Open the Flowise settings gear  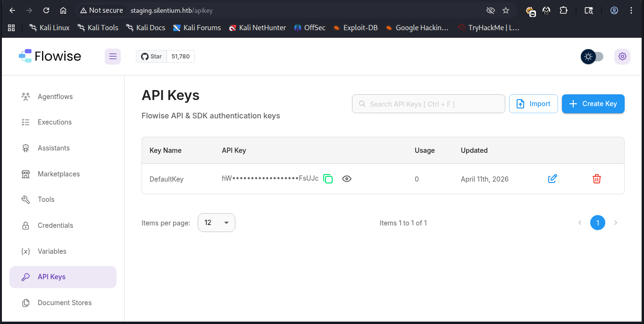coord(622,57)
